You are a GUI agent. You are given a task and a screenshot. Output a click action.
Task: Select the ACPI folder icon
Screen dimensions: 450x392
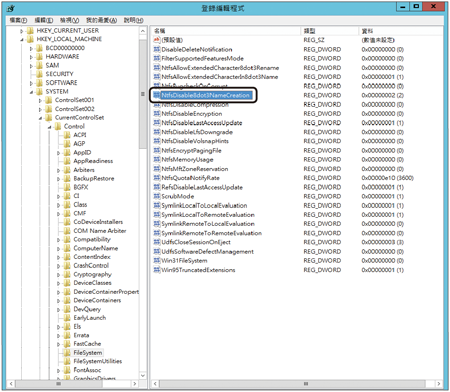[67, 135]
